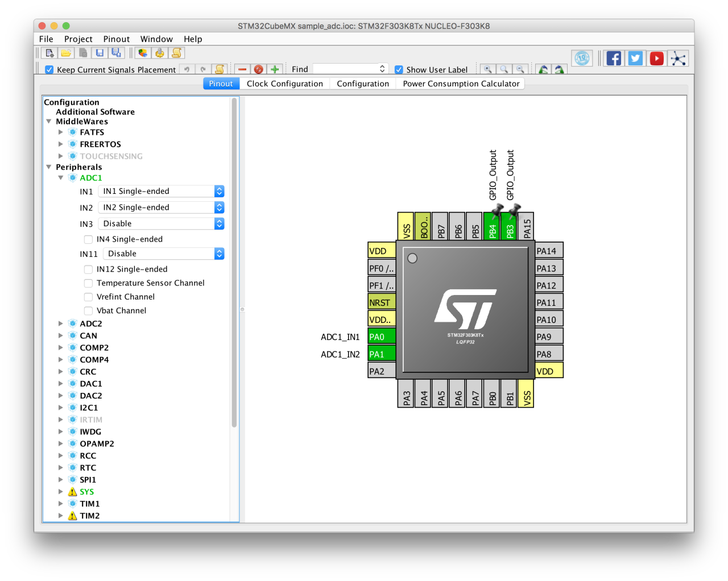Viewport: 728px width, 581px height.
Task: Enable Vrefint Channel checkbox
Action: click(x=88, y=297)
